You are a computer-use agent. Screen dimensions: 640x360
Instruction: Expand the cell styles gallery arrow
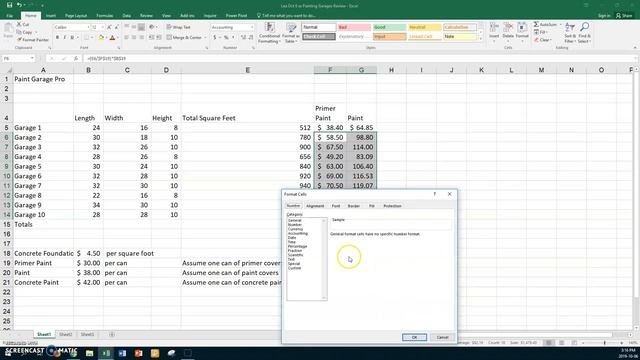480,39
